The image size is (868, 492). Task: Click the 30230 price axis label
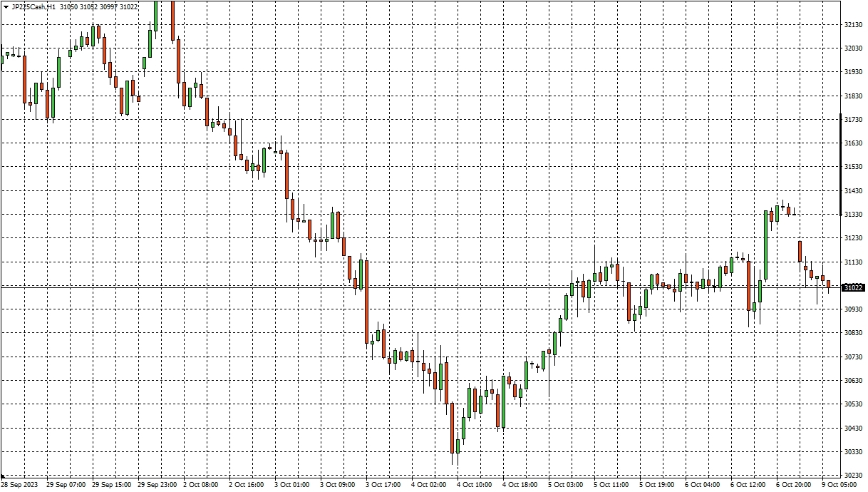tap(853, 476)
